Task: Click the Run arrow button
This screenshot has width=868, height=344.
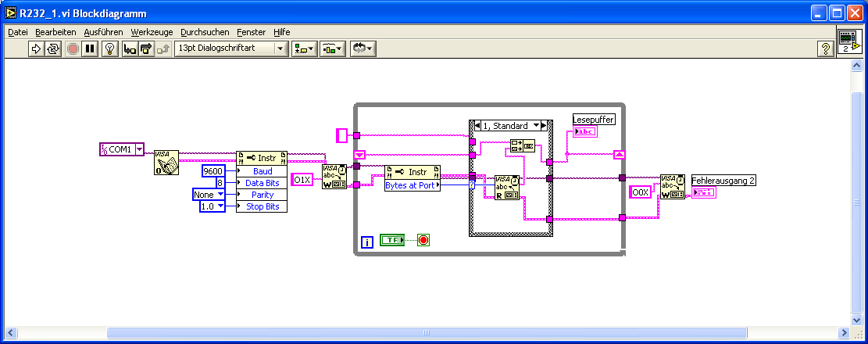Action: [x=35, y=48]
